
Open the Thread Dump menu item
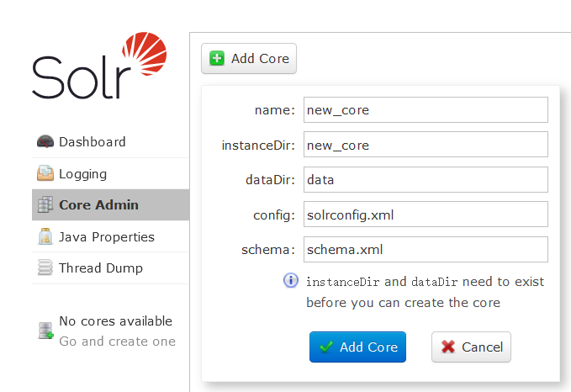100,268
